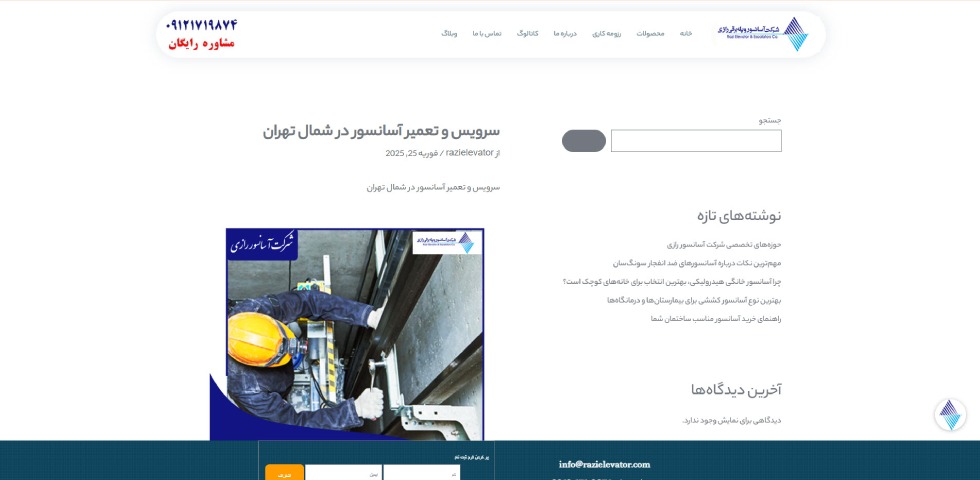Open the وبلاگ (Blog) menu item
980x480 pixels.
(x=449, y=33)
